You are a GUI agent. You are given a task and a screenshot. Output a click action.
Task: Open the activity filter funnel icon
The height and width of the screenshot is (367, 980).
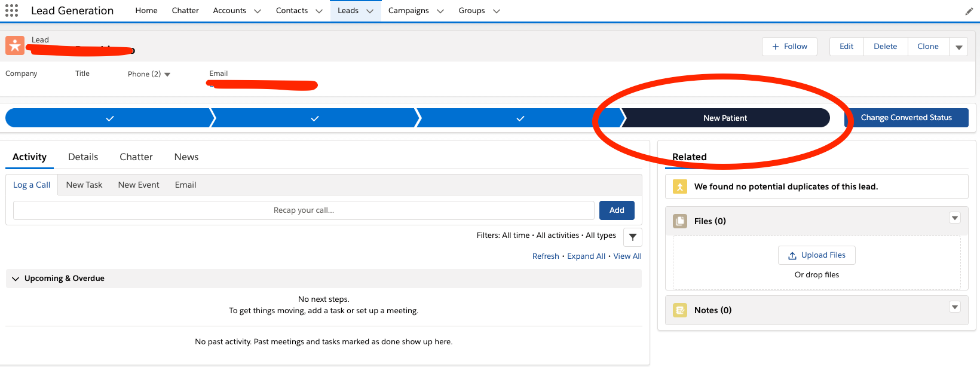pos(633,237)
